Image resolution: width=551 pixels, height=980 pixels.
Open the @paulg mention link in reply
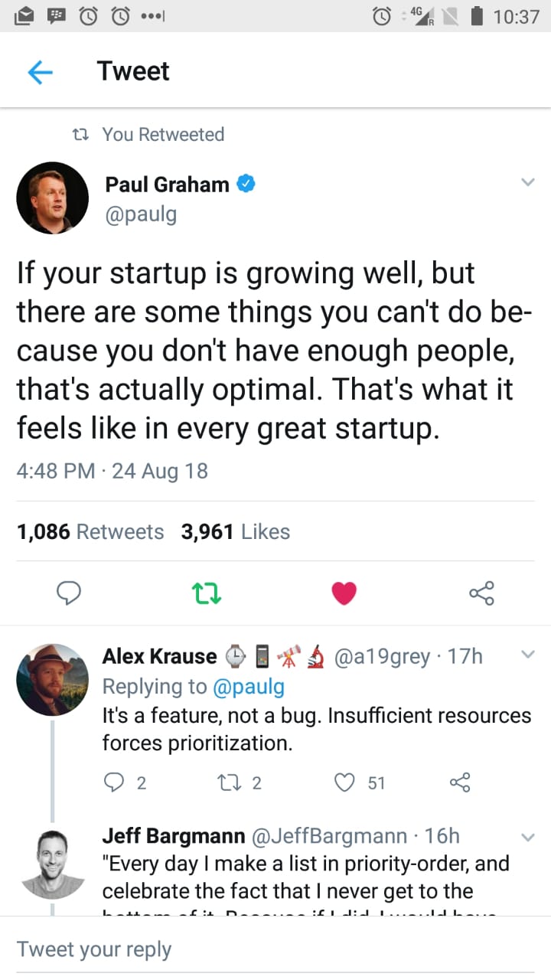tap(246, 687)
